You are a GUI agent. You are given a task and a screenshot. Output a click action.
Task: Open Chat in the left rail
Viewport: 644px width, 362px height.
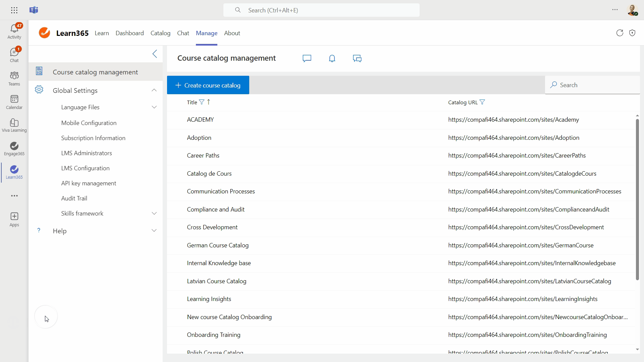[14, 55]
